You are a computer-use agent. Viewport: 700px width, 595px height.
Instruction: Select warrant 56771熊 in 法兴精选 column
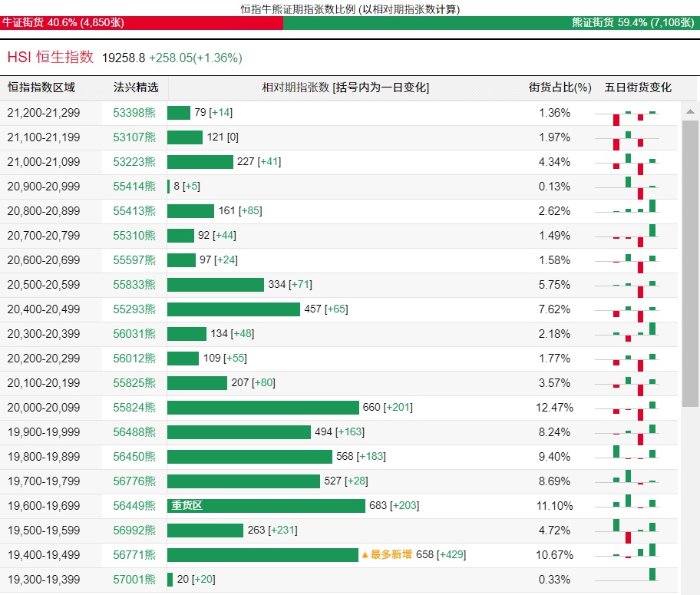click(134, 555)
